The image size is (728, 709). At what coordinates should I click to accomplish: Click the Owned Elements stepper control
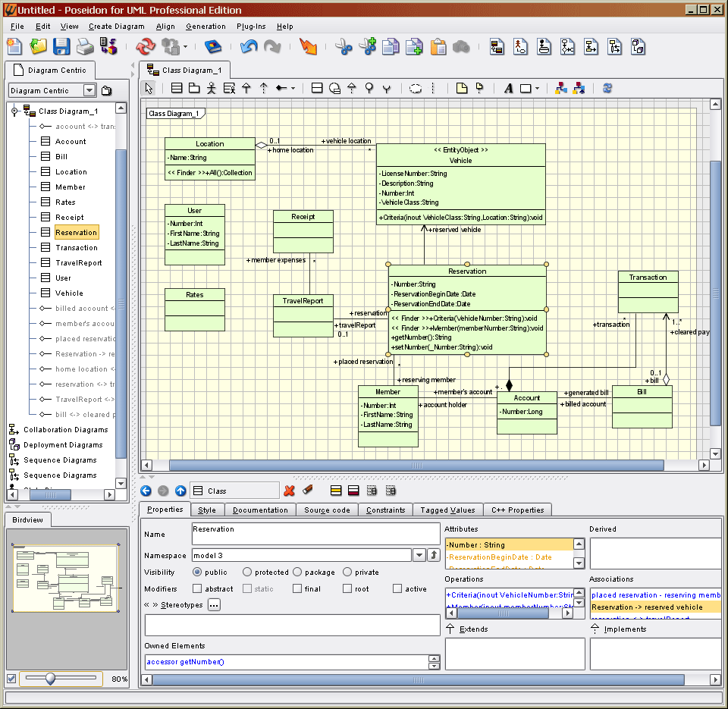click(434, 662)
